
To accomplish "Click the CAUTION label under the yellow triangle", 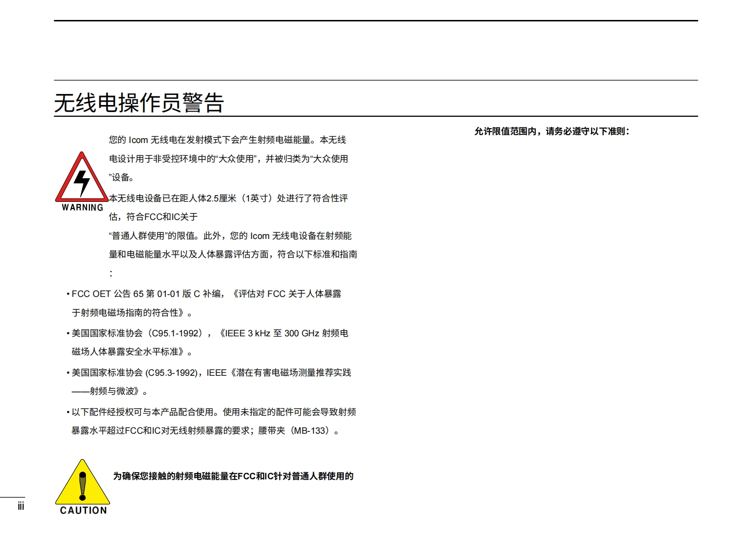I will (83, 510).
